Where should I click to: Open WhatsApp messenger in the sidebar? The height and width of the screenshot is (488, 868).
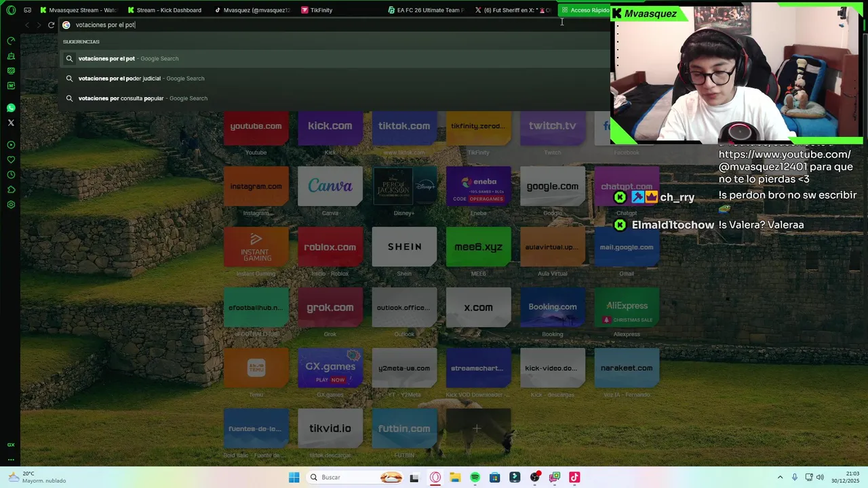click(x=11, y=108)
